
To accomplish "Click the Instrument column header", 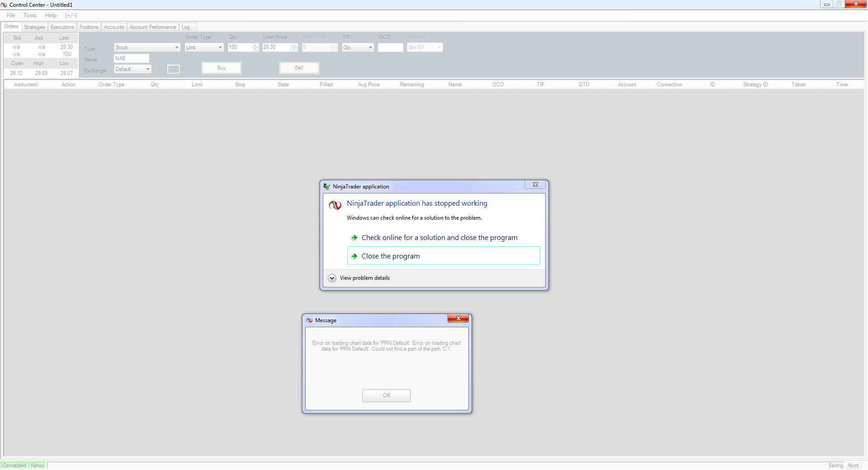I will click(26, 85).
